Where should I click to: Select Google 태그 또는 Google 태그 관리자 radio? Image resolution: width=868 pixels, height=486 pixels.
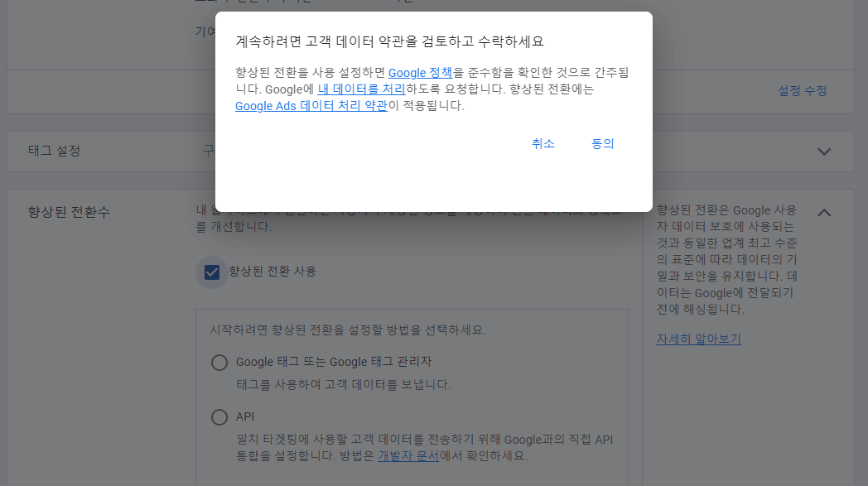coord(219,363)
